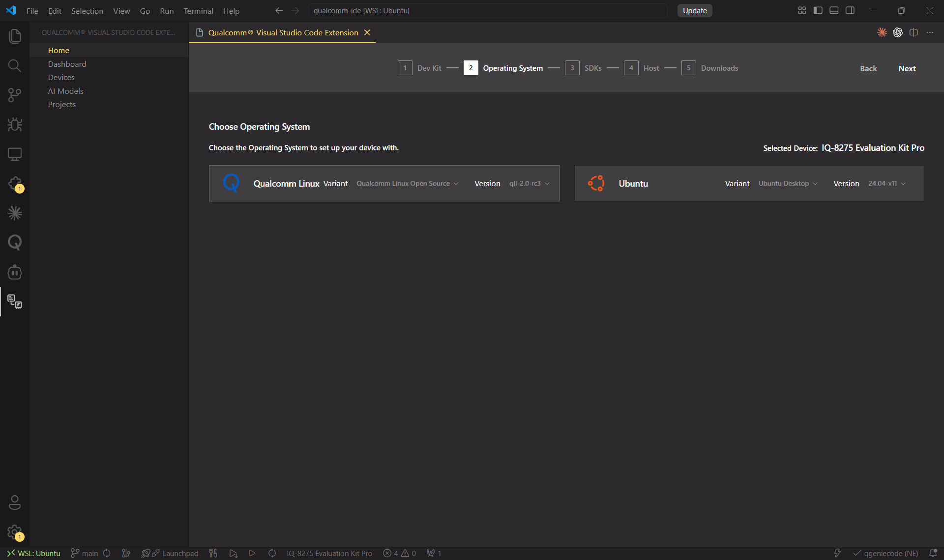Open the Remote Explorer view
Viewport: 944px width, 560px height.
click(15, 154)
